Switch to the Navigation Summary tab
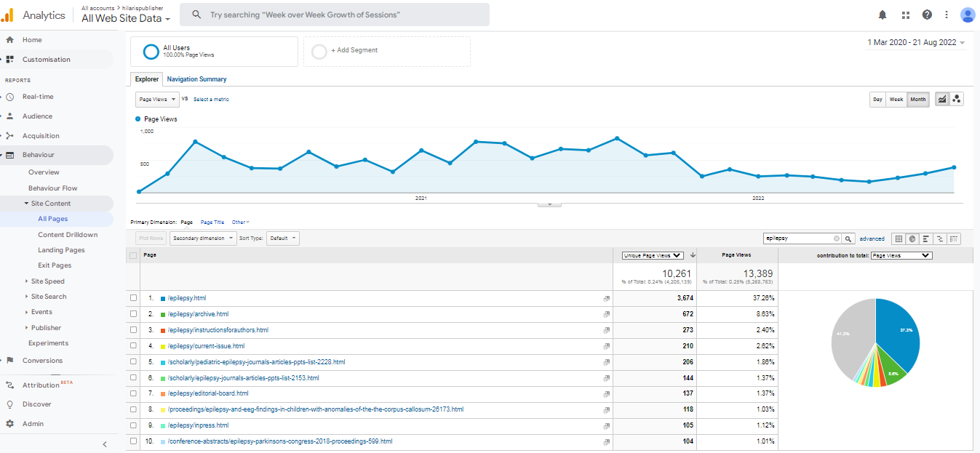 point(196,79)
